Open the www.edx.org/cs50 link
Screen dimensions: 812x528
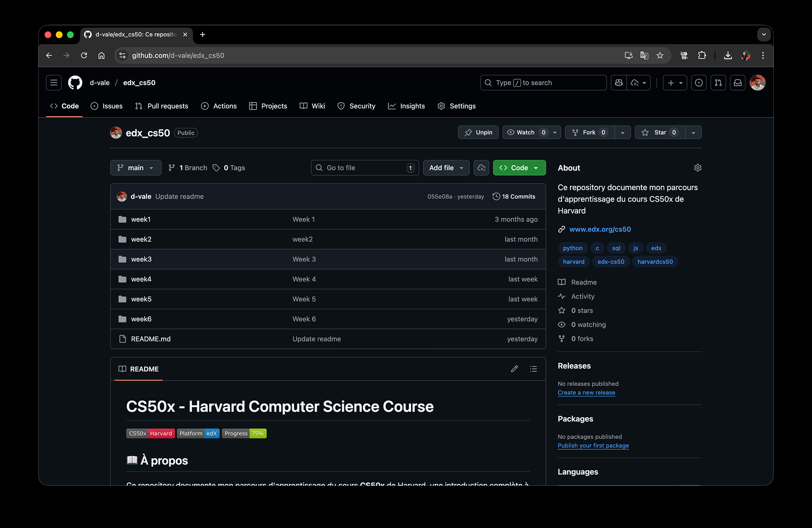(600, 229)
